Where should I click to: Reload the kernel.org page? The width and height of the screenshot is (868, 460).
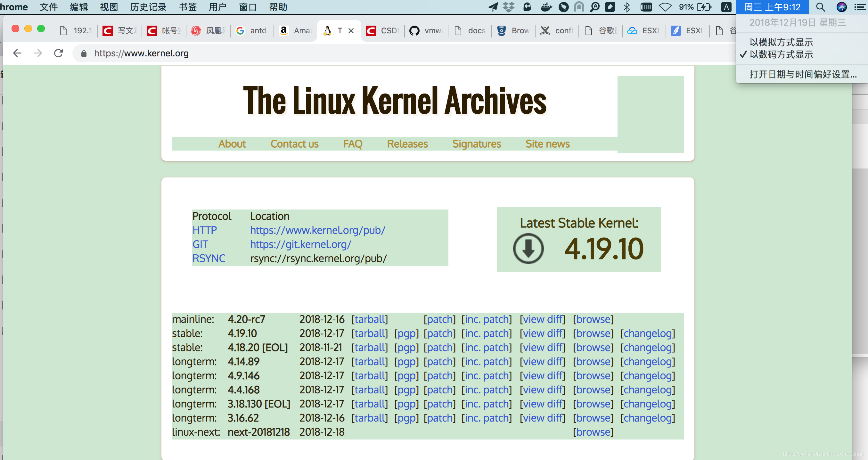pyautogui.click(x=59, y=53)
